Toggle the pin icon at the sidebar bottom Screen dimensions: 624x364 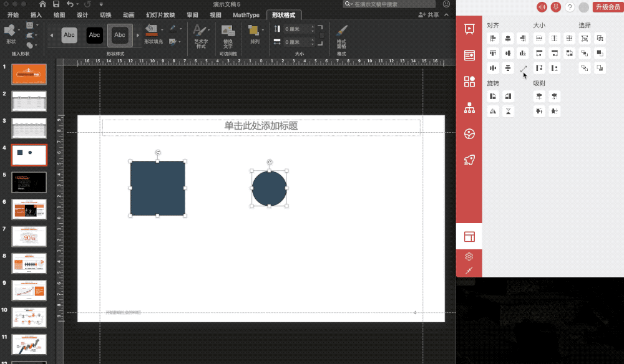(x=469, y=271)
